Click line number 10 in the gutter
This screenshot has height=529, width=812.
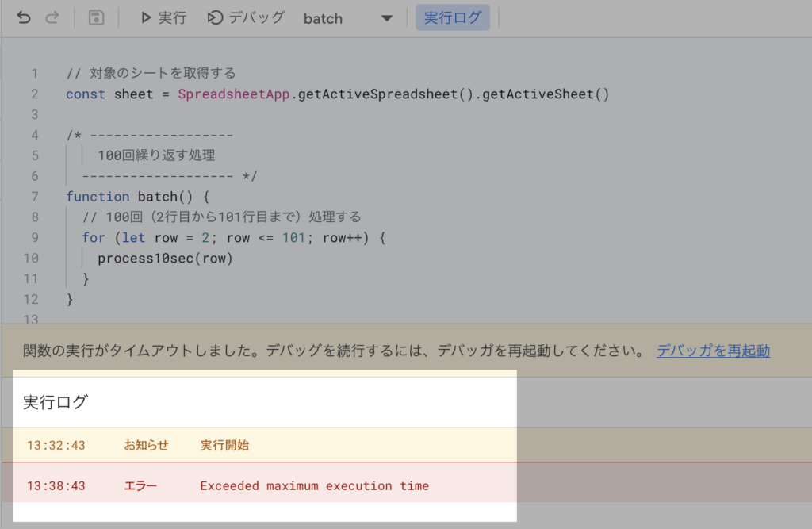(x=31, y=259)
